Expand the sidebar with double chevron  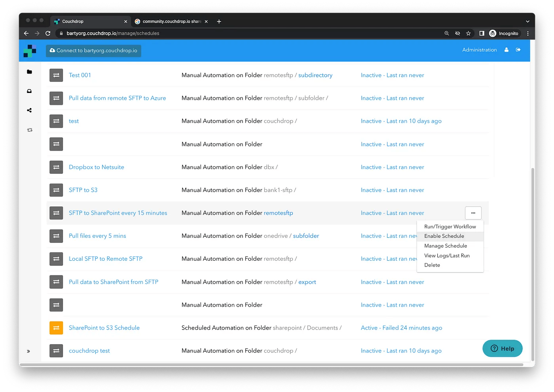tap(28, 351)
